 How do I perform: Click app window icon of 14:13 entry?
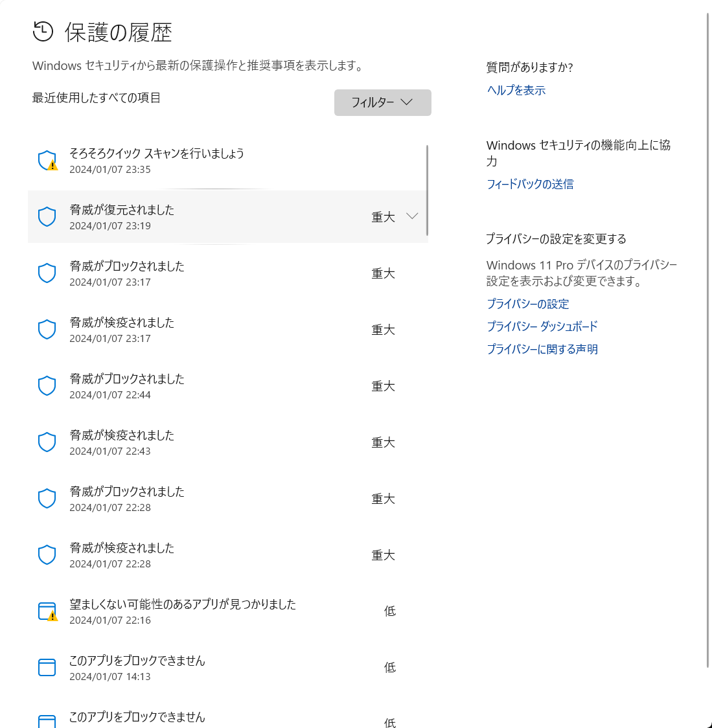pyautogui.click(x=47, y=668)
